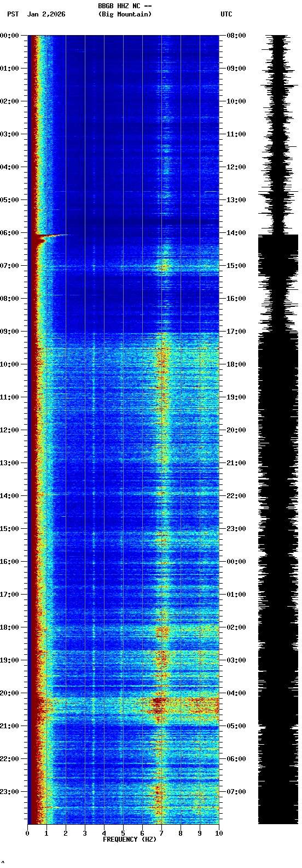Viewport: 302px width, 868px height.
Task: Select the 03:00 PST time label
Action: (9, 134)
